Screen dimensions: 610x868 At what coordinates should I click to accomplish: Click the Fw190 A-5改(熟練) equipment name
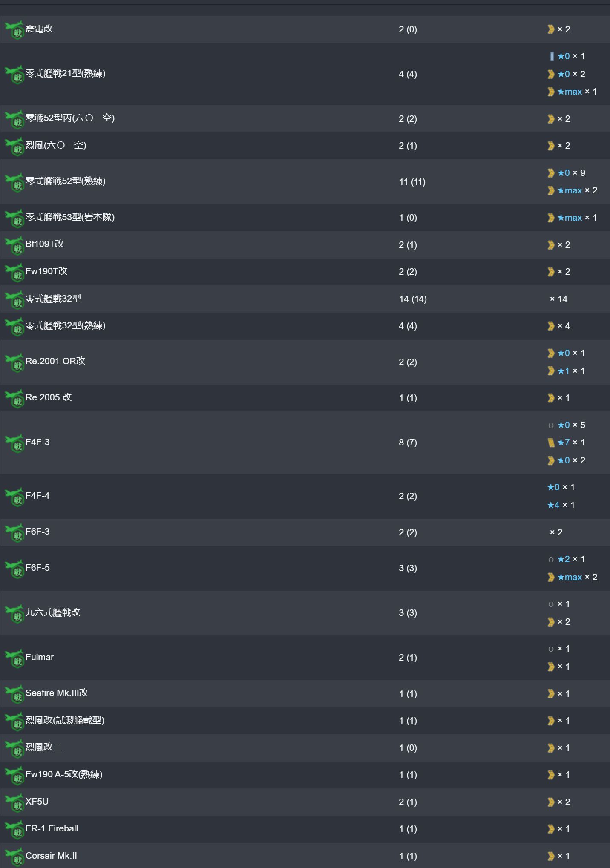[64, 774]
